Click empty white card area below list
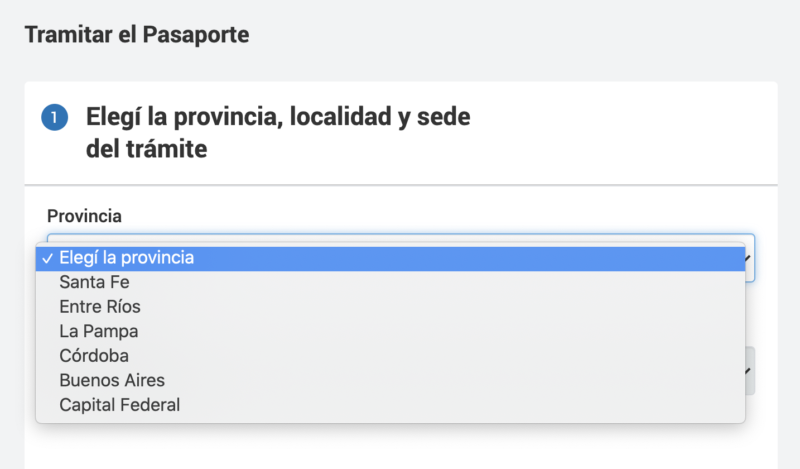 pyautogui.click(x=401, y=447)
